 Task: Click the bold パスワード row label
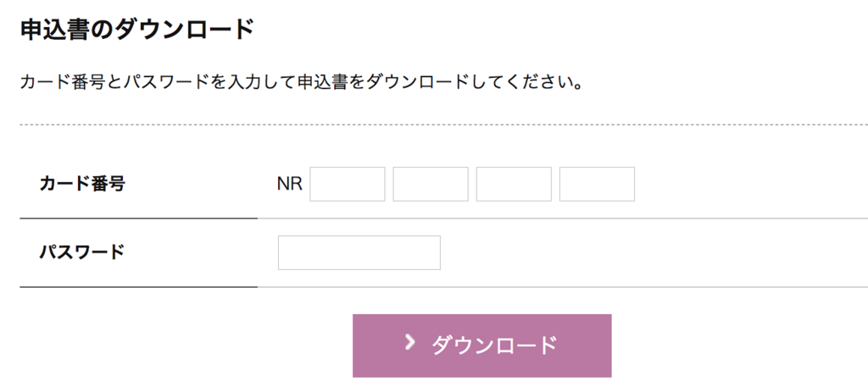[82, 252]
